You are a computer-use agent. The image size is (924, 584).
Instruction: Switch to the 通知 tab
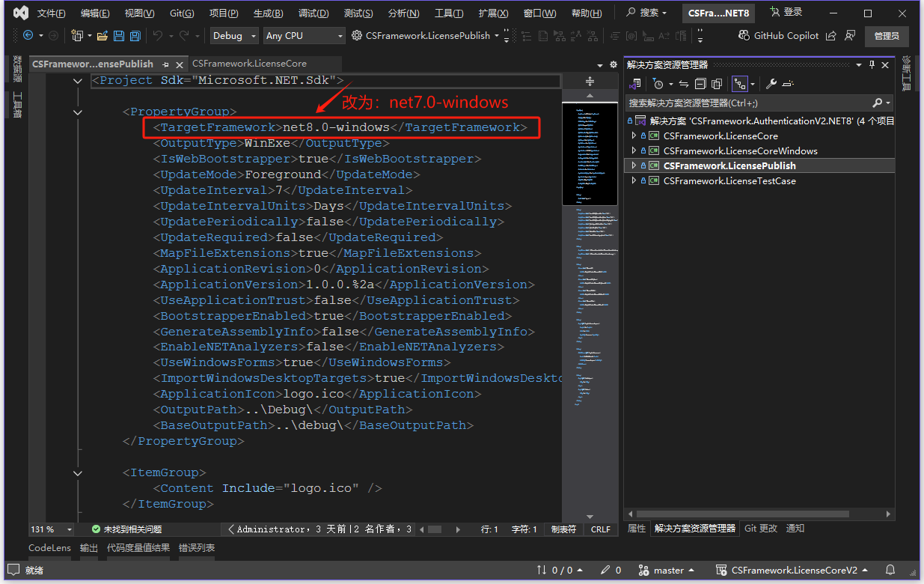(x=795, y=528)
